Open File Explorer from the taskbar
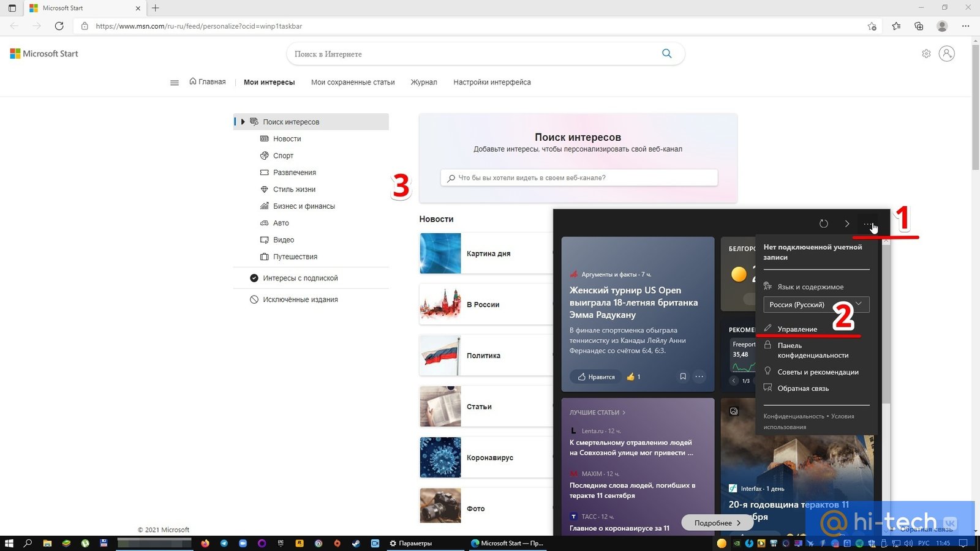 point(47,543)
